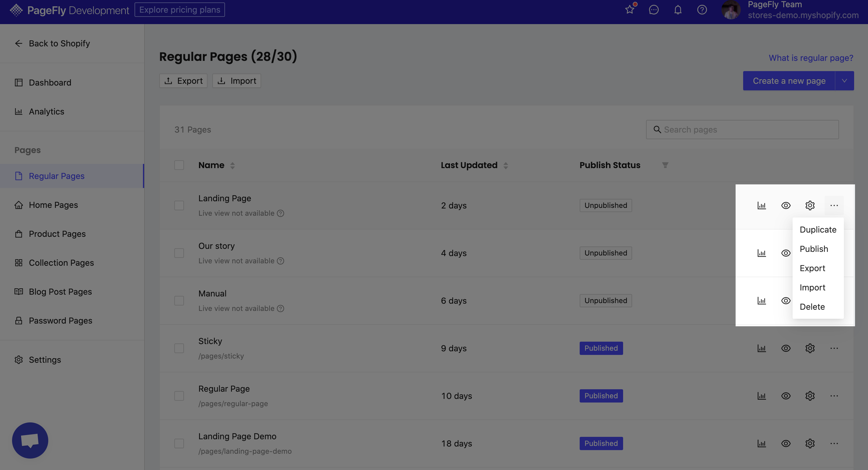Choose Delete from the context menu

point(818,307)
